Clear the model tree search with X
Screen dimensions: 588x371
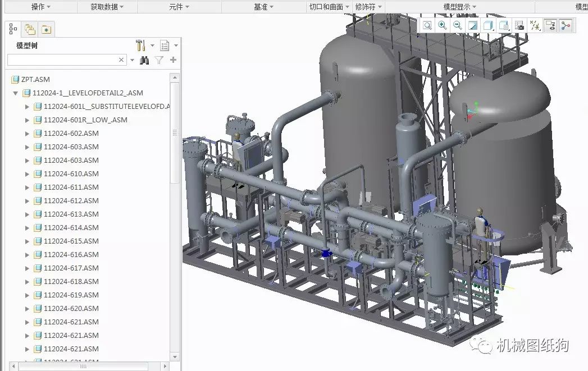point(121,59)
